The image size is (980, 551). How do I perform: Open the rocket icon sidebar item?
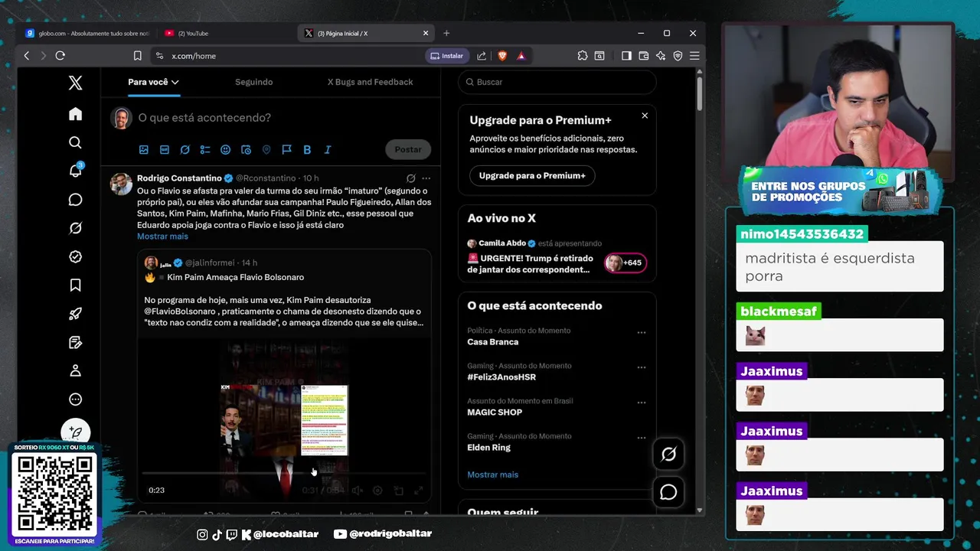[75, 314]
